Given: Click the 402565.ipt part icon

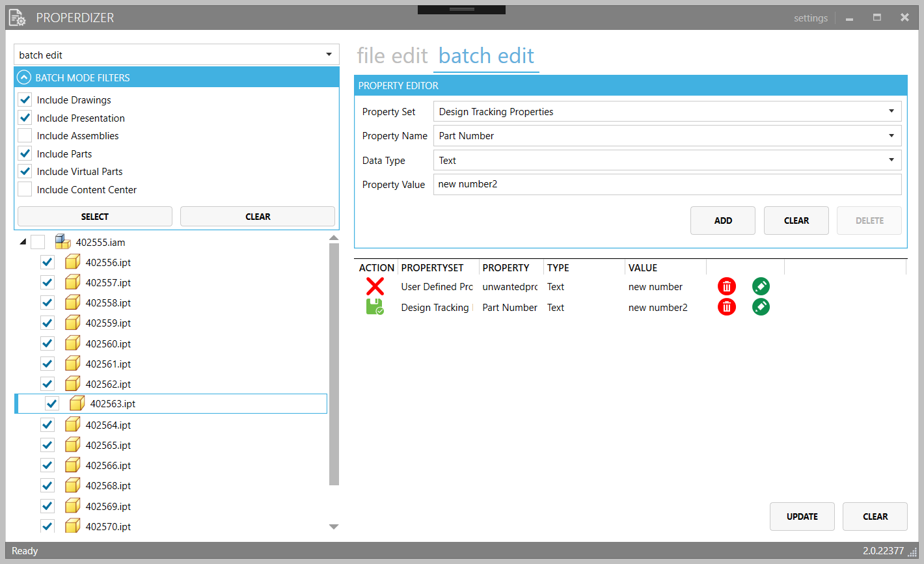Looking at the screenshot, I should (x=72, y=445).
